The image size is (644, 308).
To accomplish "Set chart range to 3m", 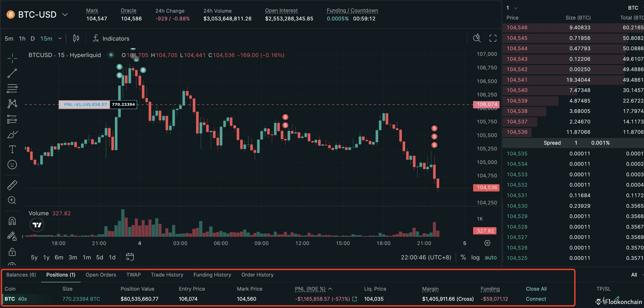I will point(73,257).
